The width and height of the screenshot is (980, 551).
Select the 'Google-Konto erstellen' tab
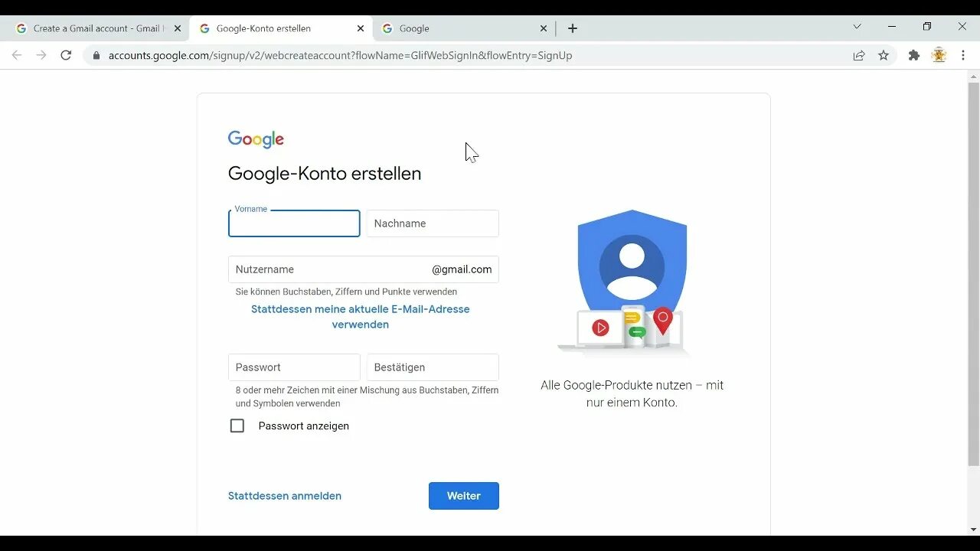point(280,28)
